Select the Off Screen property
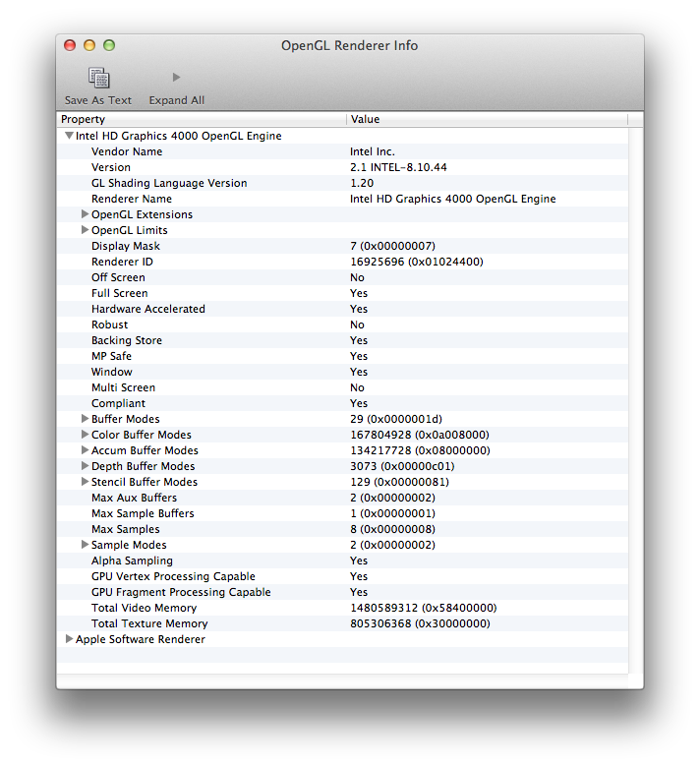700x767 pixels. 342,277
